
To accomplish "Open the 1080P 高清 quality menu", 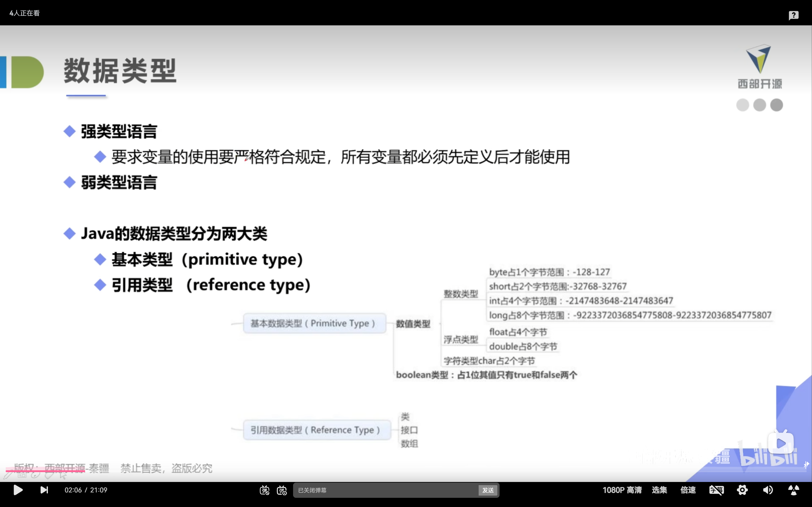I will [x=622, y=490].
